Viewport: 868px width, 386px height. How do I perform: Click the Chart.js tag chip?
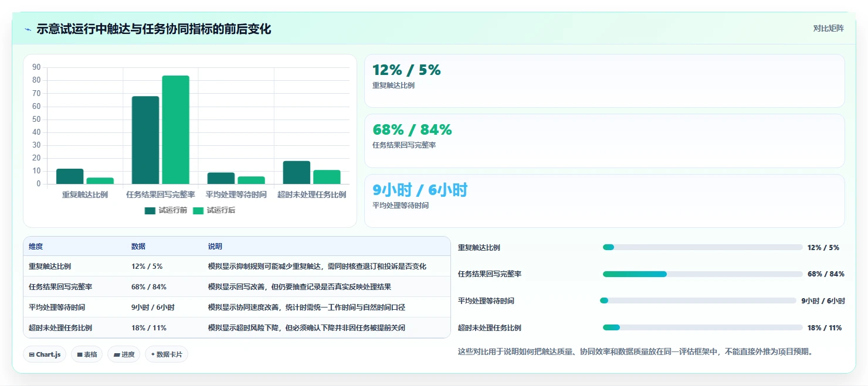45,354
